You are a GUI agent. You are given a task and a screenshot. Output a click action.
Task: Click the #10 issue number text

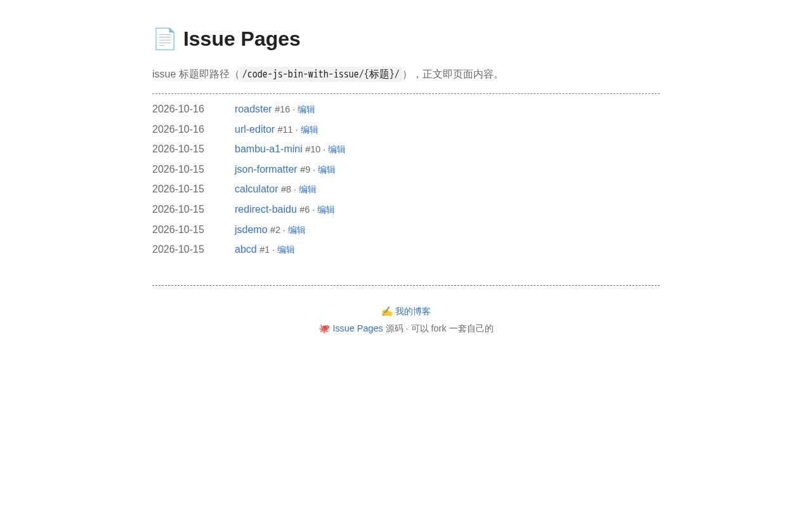click(x=313, y=149)
